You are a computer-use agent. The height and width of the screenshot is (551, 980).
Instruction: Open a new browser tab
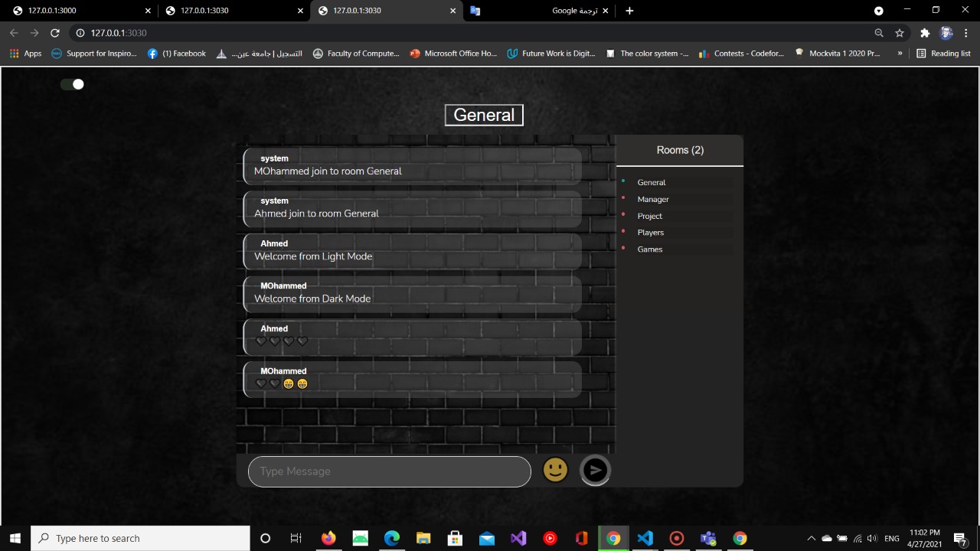coord(629,11)
